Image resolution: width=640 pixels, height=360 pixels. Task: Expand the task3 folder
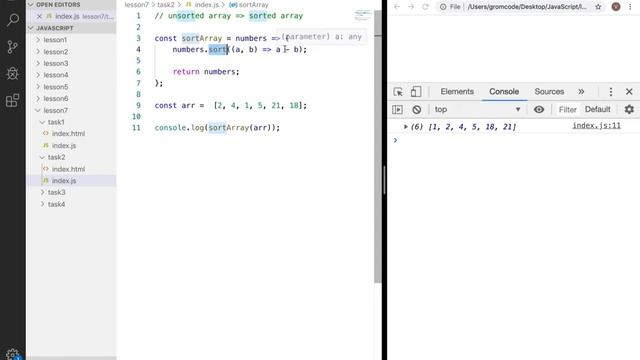coord(71,192)
